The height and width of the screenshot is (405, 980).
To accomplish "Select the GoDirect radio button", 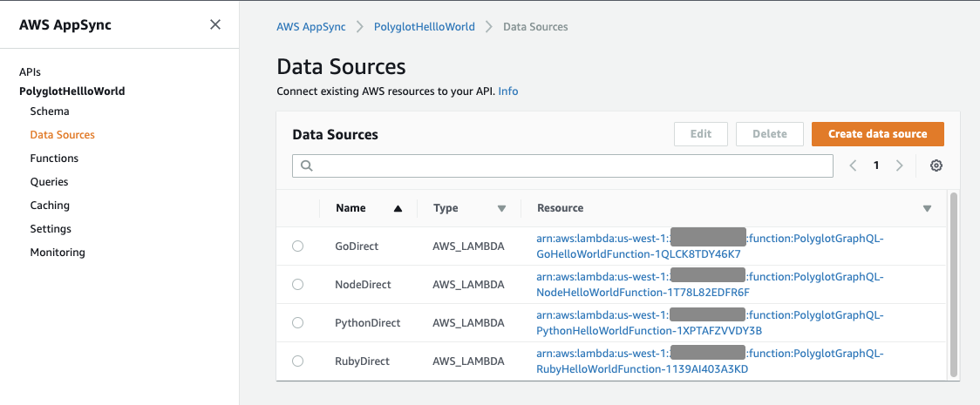I will point(297,246).
